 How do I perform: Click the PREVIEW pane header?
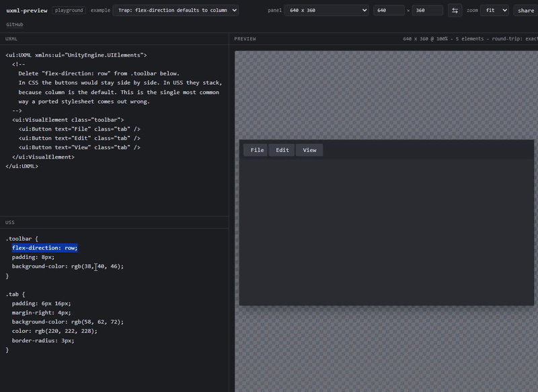245,39
